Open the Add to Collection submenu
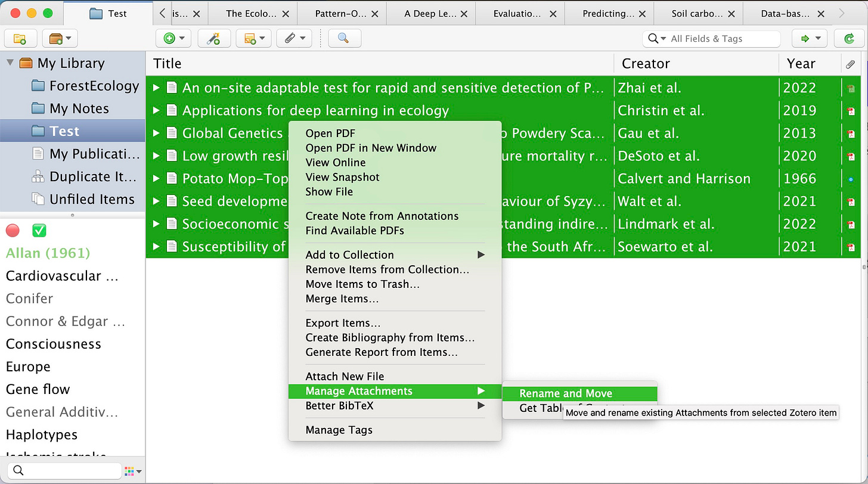Image resolution: width=868 pixels, height=484 pixels. tap(395, 255)
